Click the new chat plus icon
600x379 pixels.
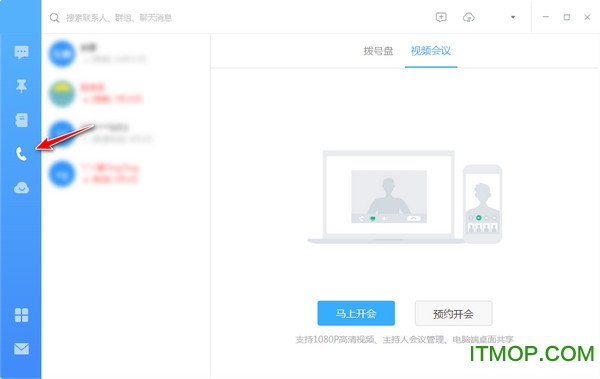click(x=441, y=17)
